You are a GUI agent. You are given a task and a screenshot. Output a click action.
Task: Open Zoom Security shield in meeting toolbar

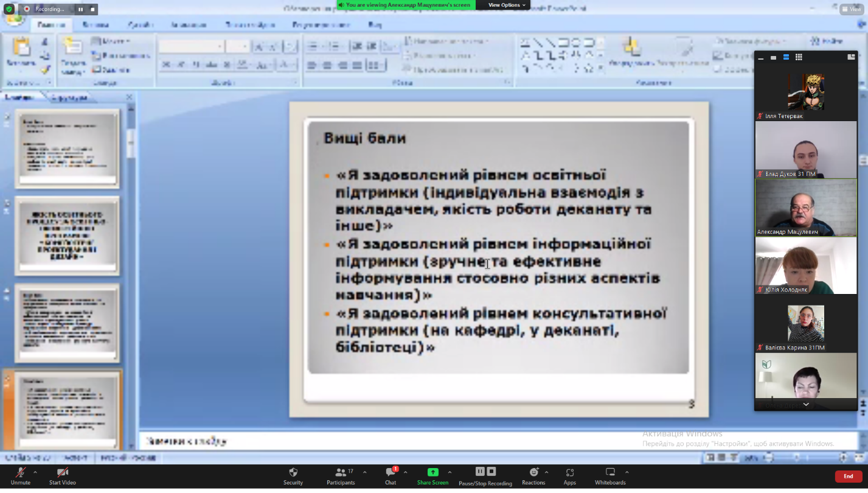pyautogui.click(x=293, y=476)
